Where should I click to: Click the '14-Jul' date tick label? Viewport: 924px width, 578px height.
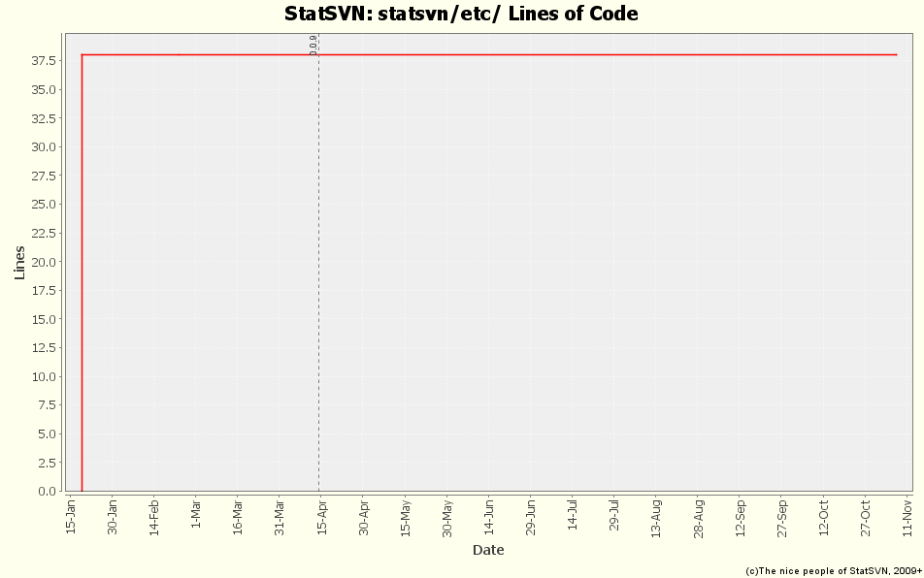click(573, 514)
